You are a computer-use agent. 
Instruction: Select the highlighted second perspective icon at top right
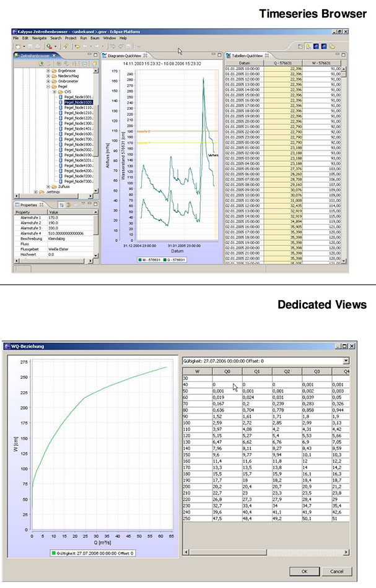[x=308, y=46]
